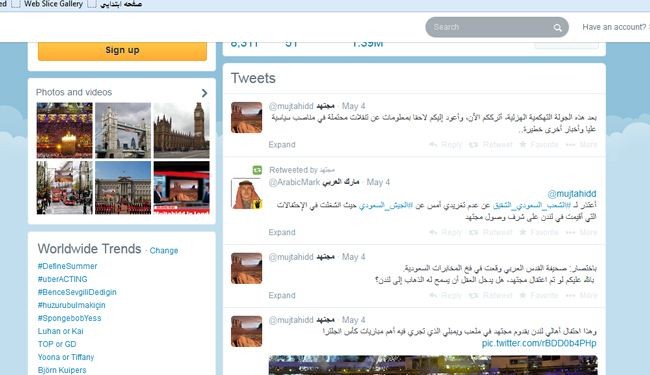
Task: Open the Photos and videos chevron arrow
Action: pyautogui.click(x=204, y=93)
